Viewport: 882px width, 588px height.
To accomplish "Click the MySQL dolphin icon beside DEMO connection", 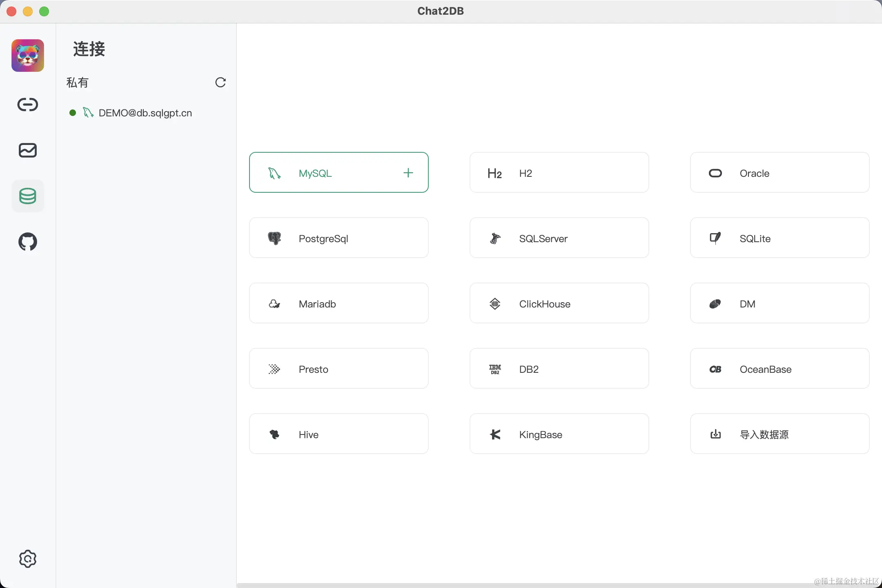I will (88, 112).
